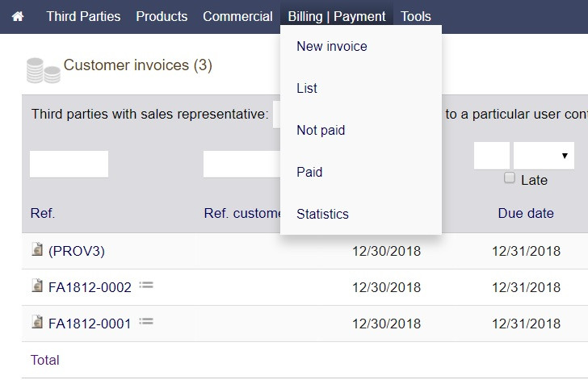Viewport: 588px width, 380px height.
Task: Click the list icon after FA1812-0001
Action: point(146,321)
